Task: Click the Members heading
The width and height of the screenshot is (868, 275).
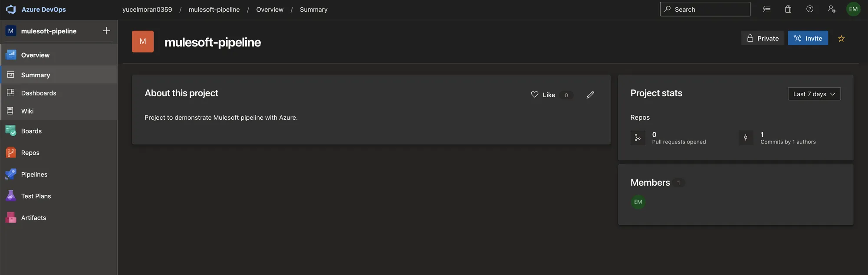Action: (x=650, y=183)
